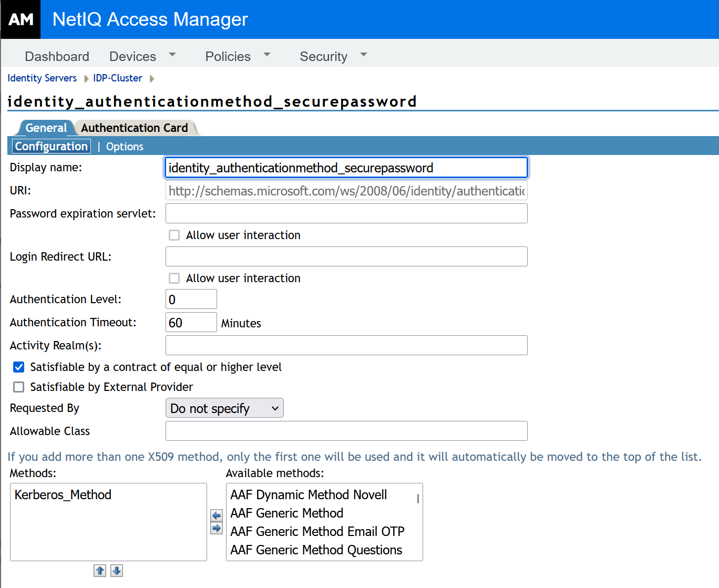Open the Options sub-tab
719x588 pixels.
[x=125, y=147]
